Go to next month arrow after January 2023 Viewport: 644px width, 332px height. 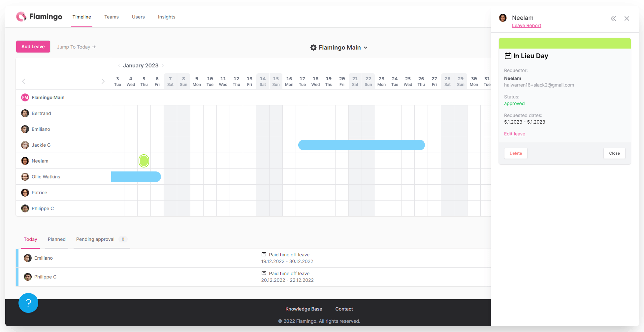pyautogui.click(x=163, y=65)
